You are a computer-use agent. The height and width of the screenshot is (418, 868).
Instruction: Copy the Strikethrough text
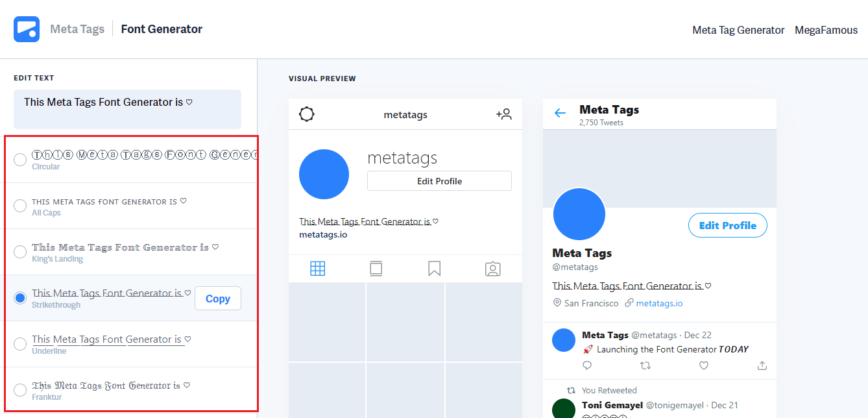point(218,299)
